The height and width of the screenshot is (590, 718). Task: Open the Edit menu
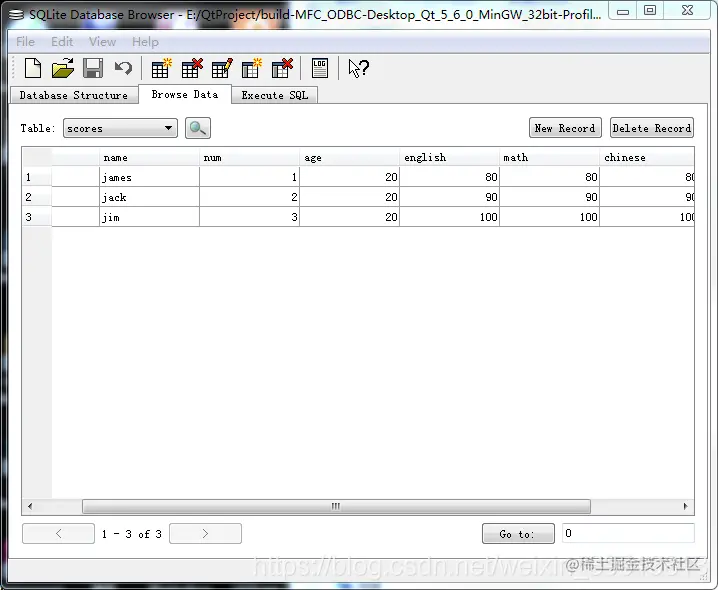[62, 42]
